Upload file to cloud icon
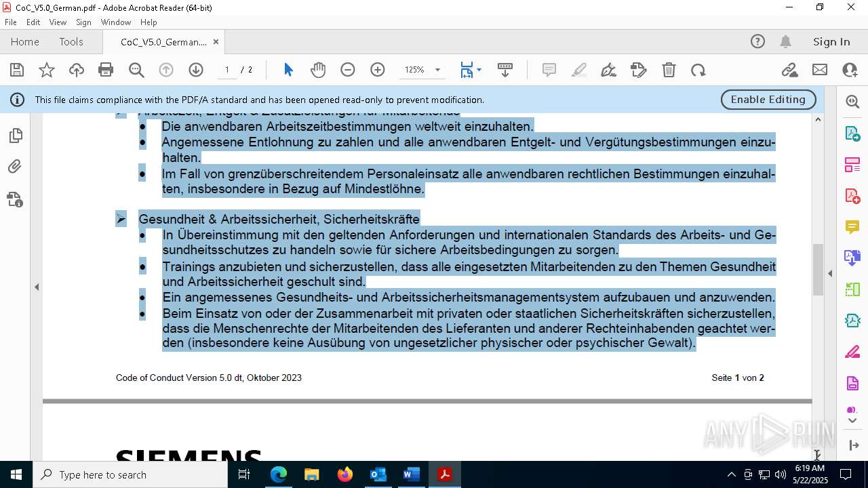The image size is (868, 488). pyautogui.click(x=77, y=70)
